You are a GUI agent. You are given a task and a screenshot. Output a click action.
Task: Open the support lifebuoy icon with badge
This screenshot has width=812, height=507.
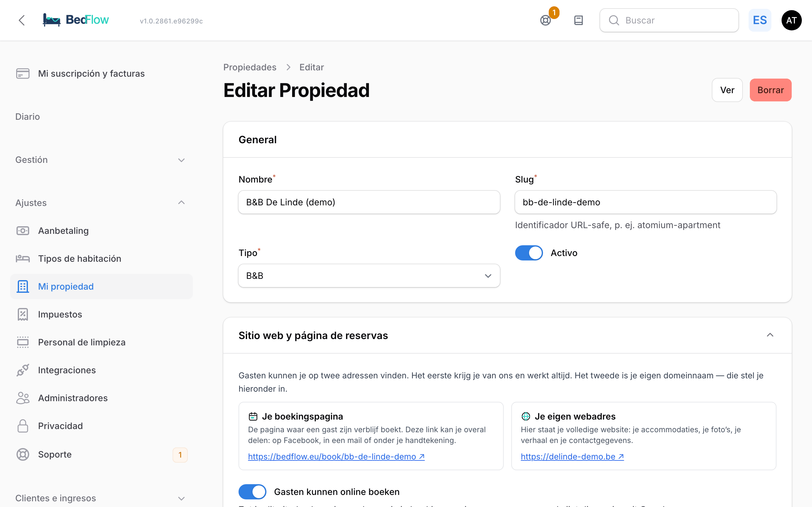pyautogui.click(x=546, y=20)
